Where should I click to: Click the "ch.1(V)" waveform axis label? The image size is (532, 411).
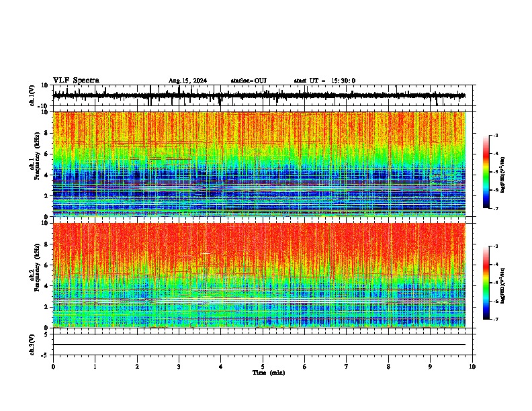(x=32, y=95)
